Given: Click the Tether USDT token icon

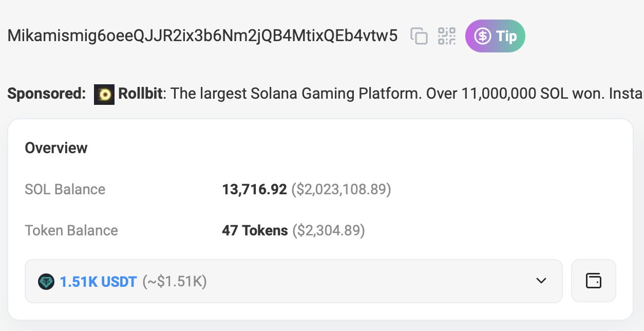Looking at the screenshot, I should click(46, 282).
